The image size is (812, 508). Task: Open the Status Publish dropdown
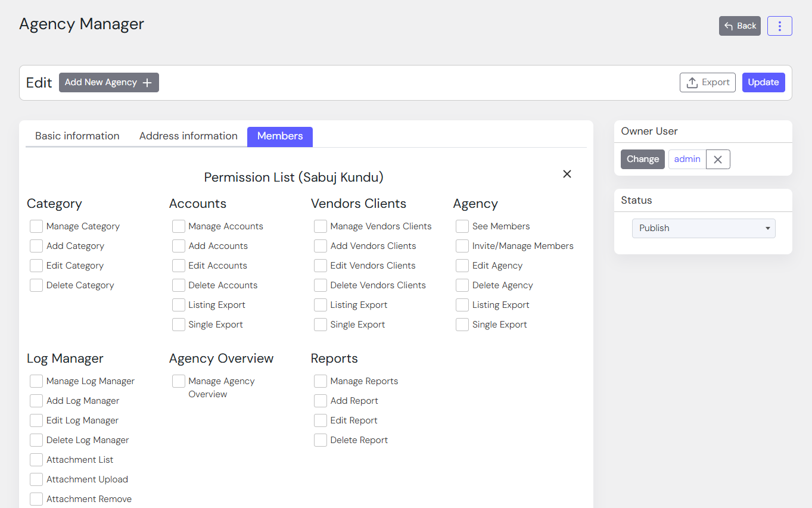[x=703, y=228]
